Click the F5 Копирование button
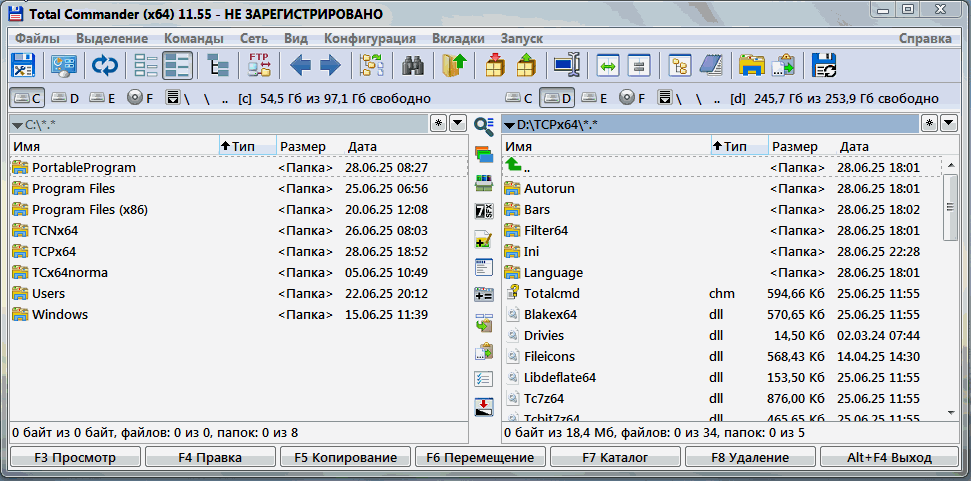 (x=346, y=457)
